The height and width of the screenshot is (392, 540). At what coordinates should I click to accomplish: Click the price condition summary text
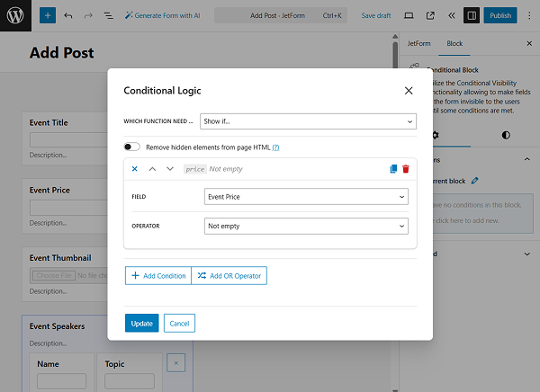pyautogui.click(x=213, y=169)
